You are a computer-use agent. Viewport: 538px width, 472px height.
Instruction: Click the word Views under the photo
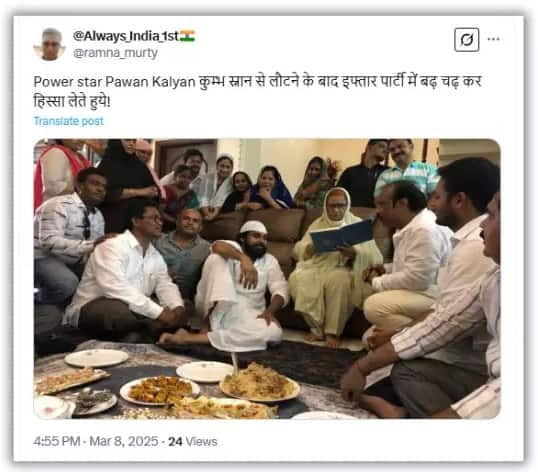201,441
